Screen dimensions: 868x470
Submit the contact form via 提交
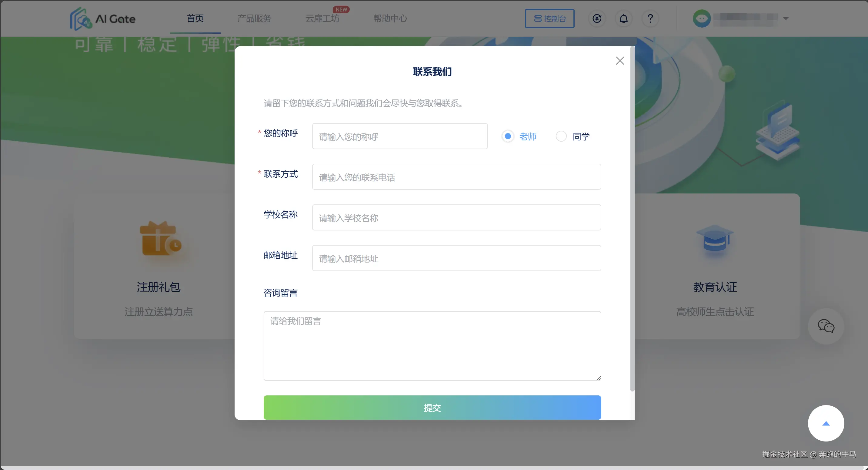432,407
